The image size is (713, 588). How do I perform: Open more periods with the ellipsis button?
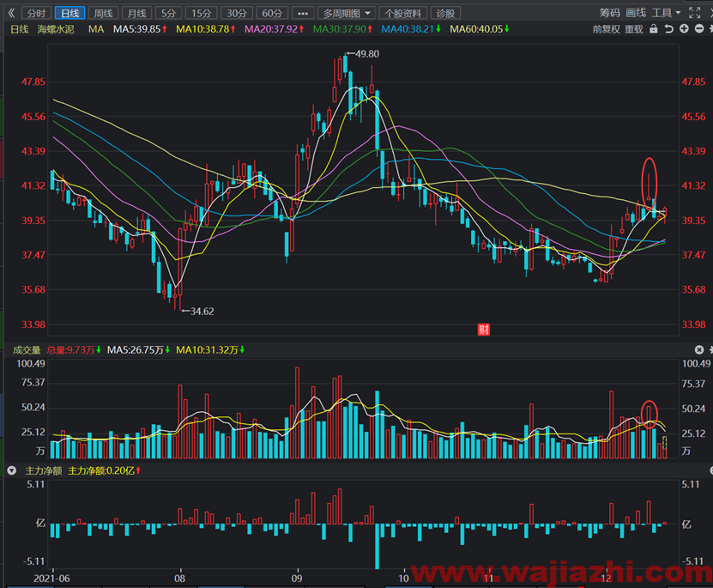tap(303, 13)
